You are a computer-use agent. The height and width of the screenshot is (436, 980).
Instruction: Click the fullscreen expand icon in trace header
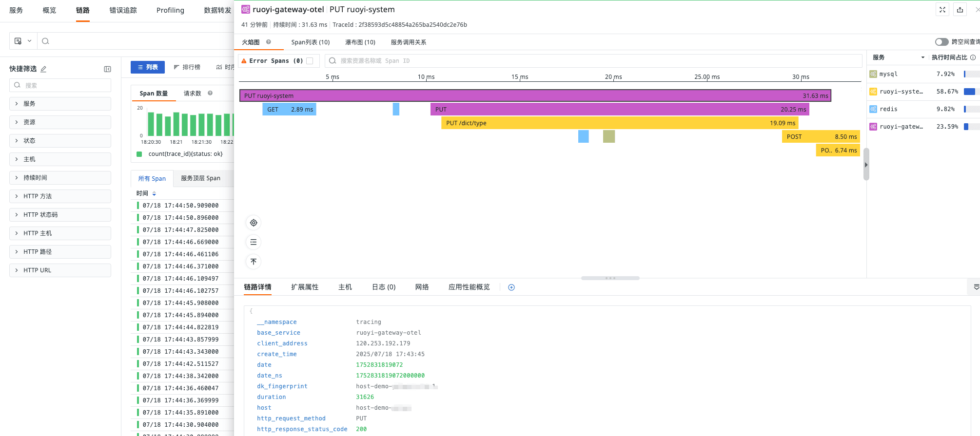click(942, 10)
